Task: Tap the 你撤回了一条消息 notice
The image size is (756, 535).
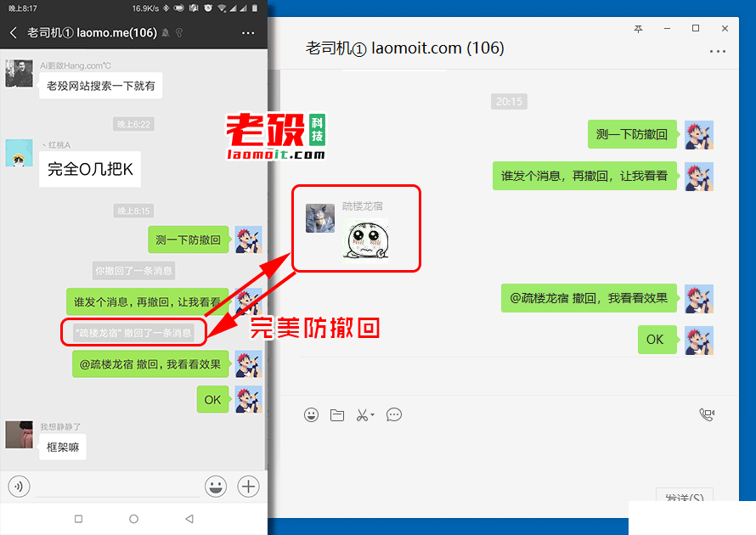Action: click(x=133, y=271)
